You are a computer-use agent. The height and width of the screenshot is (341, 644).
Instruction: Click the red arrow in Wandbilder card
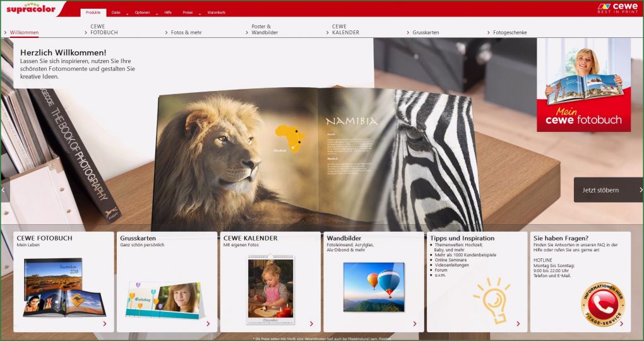[x=415, y=324]
